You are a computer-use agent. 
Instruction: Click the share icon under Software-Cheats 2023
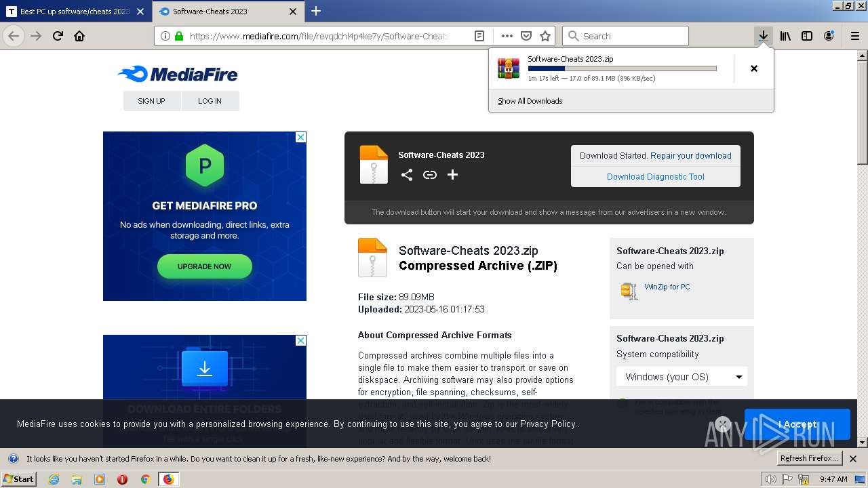[x=406, y=175]
